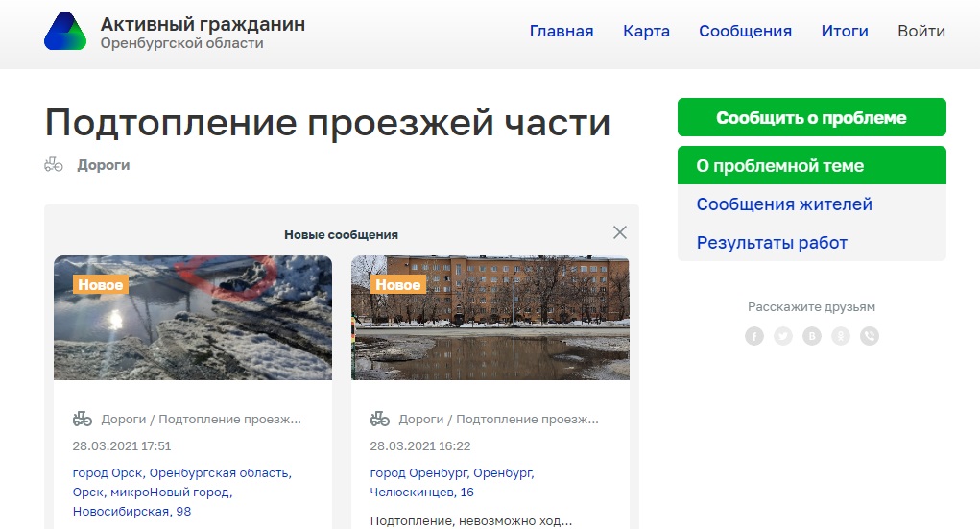Open the Результаты работ tab
This screenshot has height=529, width=980.
click(x=772, y=243)
